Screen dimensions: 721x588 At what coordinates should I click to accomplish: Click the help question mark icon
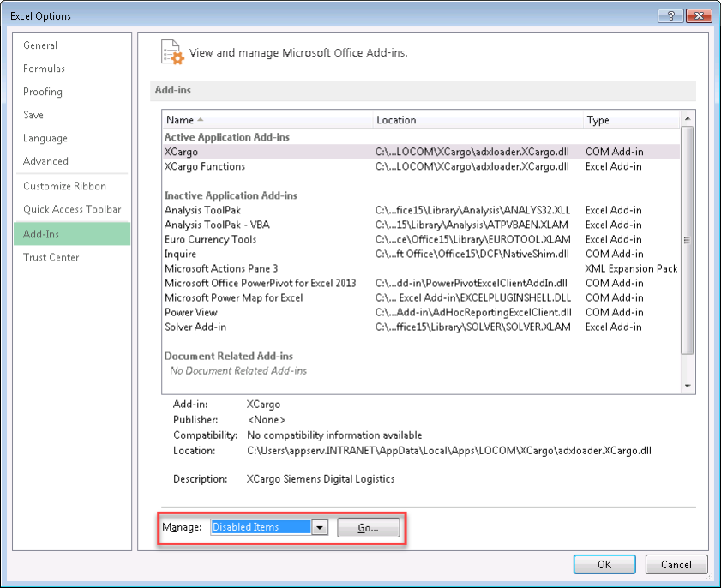(x=671, y=15)
